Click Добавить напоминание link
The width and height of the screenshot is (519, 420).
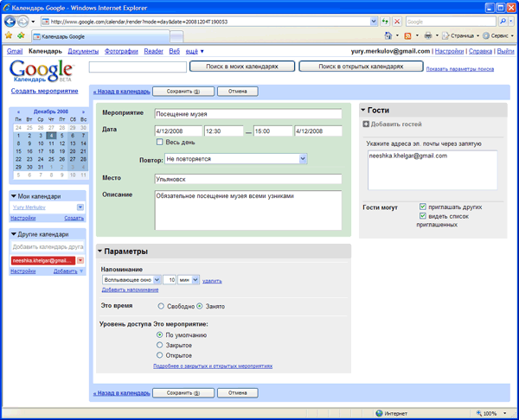pos(130,290)
